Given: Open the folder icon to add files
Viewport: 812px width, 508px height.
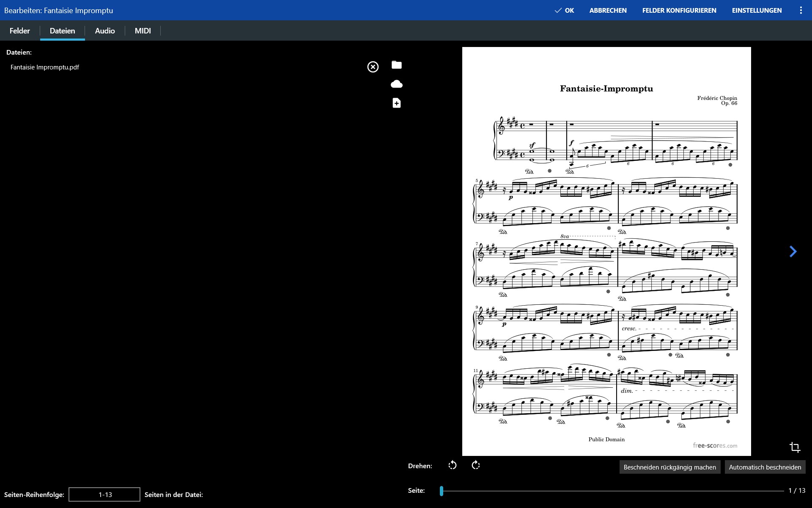Looking at the screenshot, I should click(396, 65).
